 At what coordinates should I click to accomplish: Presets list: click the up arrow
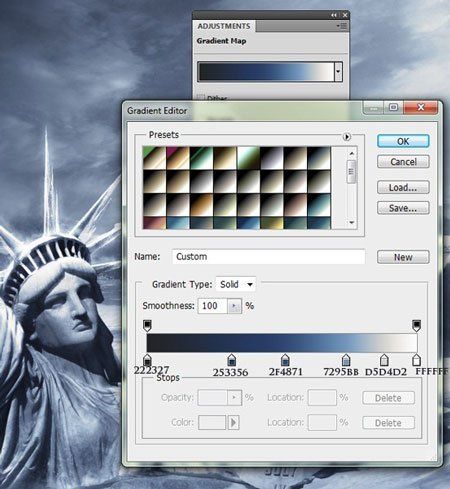click(x=351, y=153)
